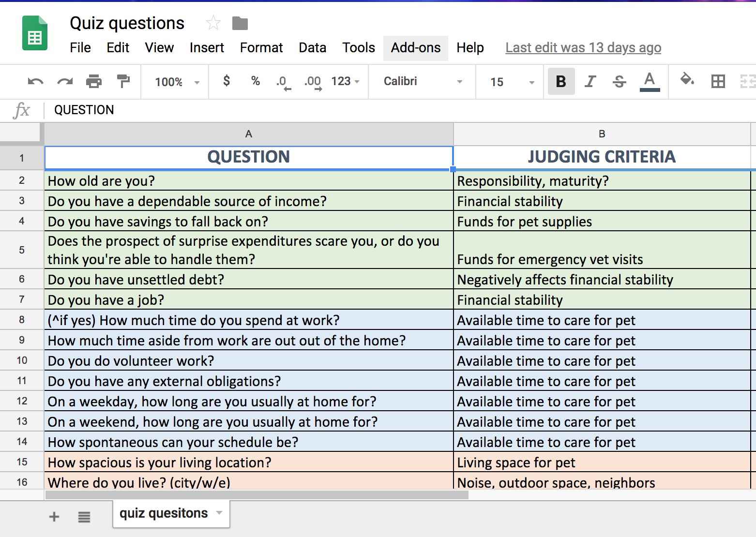Viewport: 756px width, 537px height.
Task: Open the Help menu
Action: coord(470,47)
